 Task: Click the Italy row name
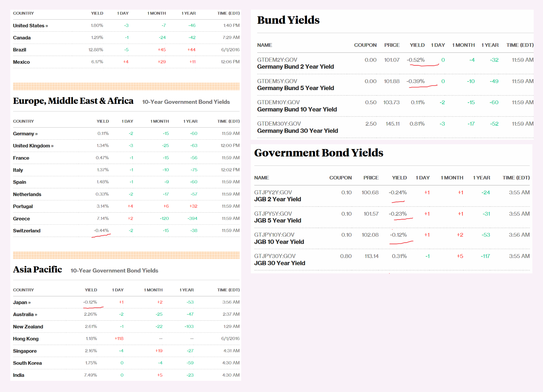tap(18, 170)
